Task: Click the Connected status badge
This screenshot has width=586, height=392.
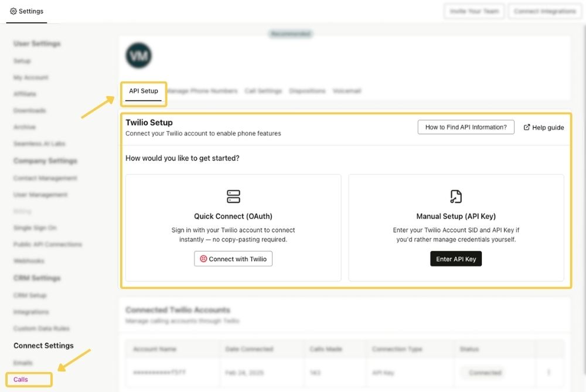Action: pos(485,373)
